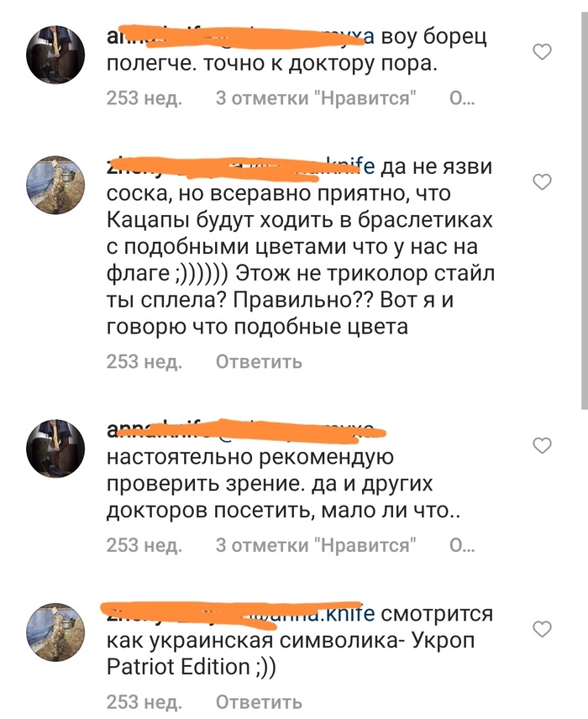This screenshot has width=588, height=719.
Task: Open first commenter's dark profile avatar
Action: pyautogui.click(x=55, y=55)
